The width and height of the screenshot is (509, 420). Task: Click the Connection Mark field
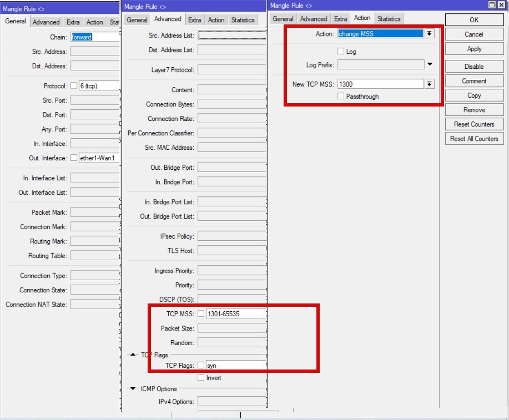click(95, 226)
